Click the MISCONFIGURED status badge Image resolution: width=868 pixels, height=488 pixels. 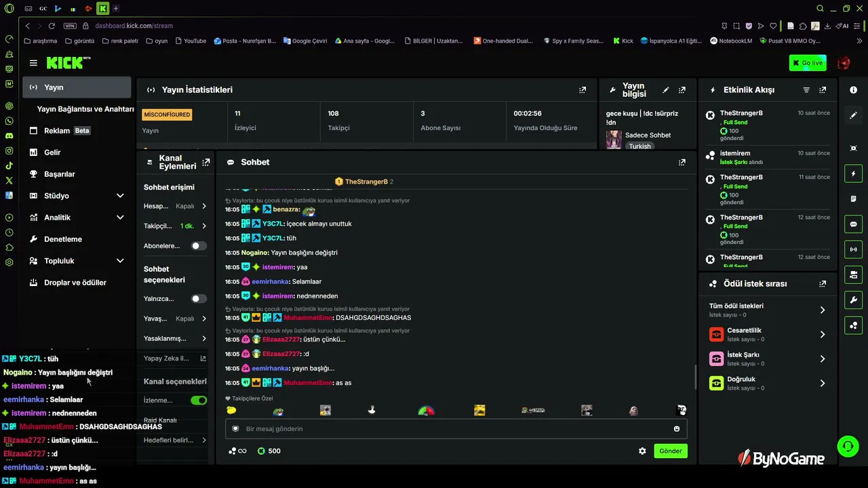pyautogui.click(x=167, y=115)
